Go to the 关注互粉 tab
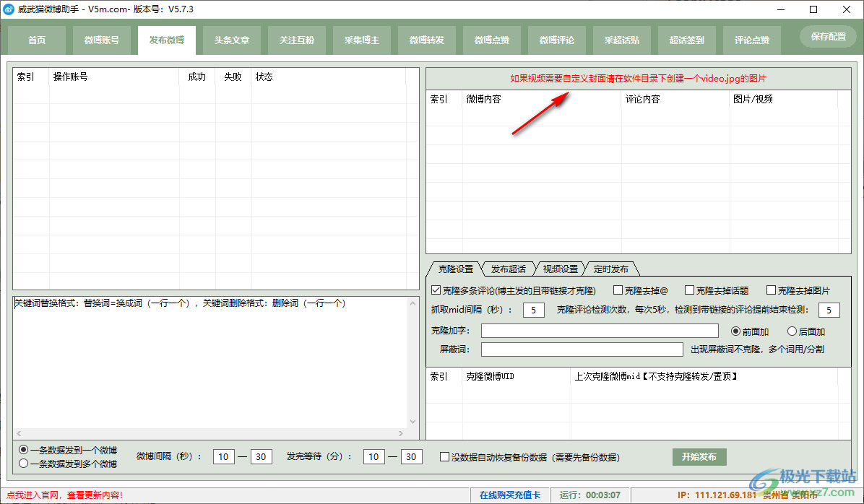Viewport: 864px width, 504px height. (x=297, y=40)
